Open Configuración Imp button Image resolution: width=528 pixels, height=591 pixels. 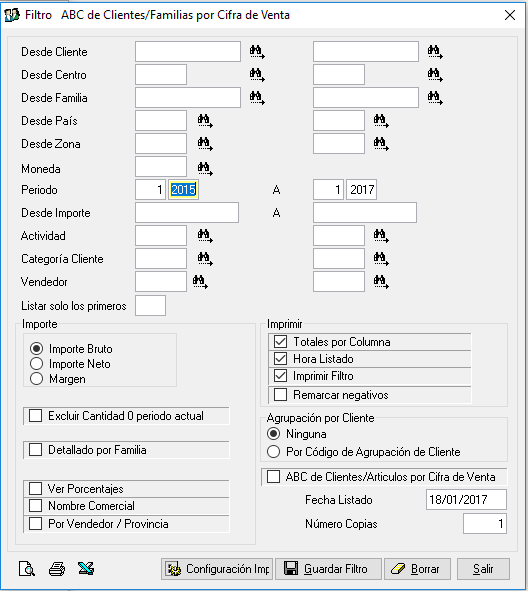click(x=217, y=569)
